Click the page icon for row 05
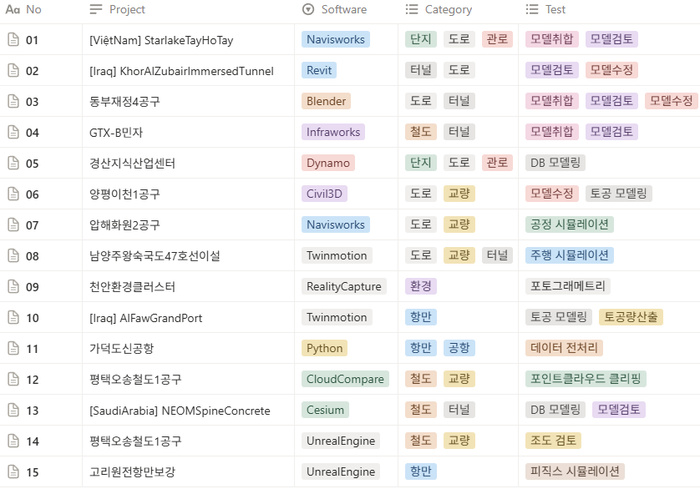Viewport: 700px width, 489px height. point(13,163)
